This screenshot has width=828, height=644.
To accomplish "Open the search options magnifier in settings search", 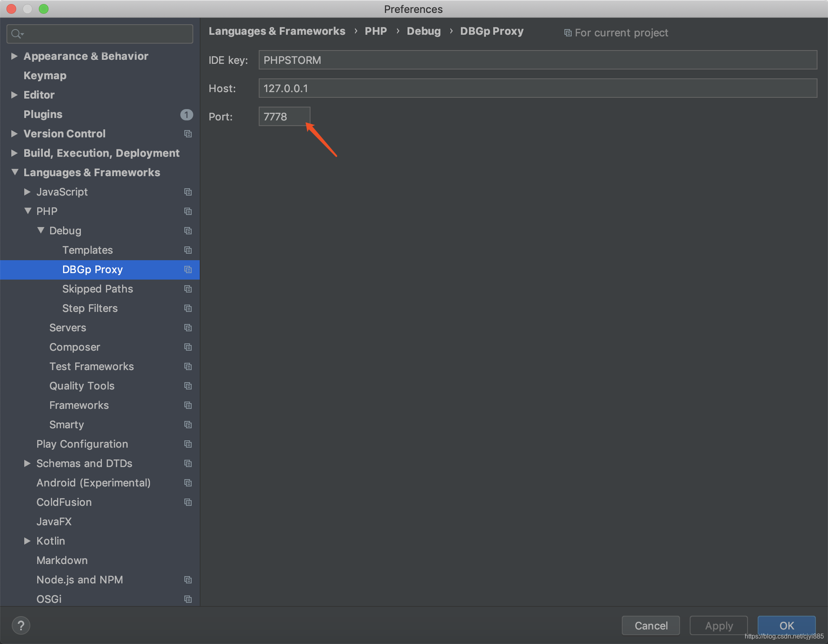I will pyautogui.click(x=17, y=34).
